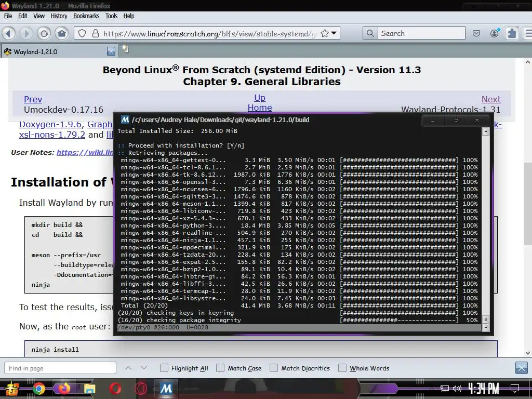Open the volume speaker tray icon

pyautogui.click(x=457, y=389)
